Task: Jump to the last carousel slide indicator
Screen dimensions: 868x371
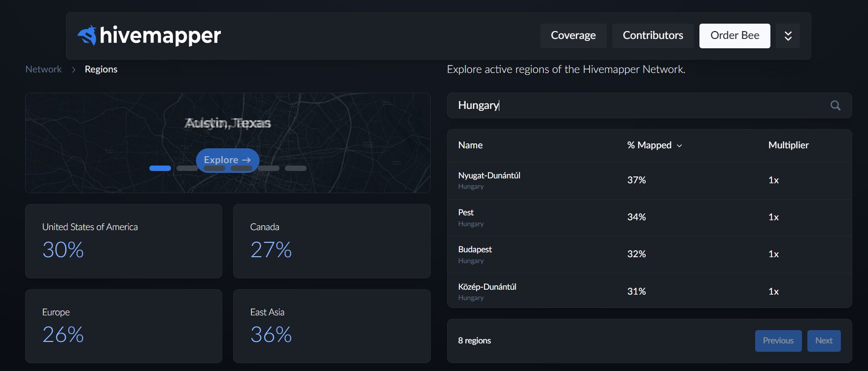Action: pyautogui.click(x=296, y=169)
